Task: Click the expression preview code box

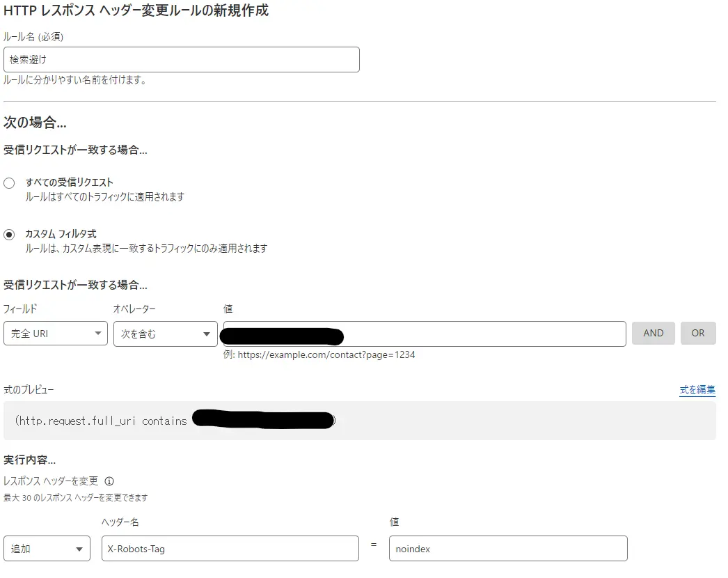Action: (360, 421)
